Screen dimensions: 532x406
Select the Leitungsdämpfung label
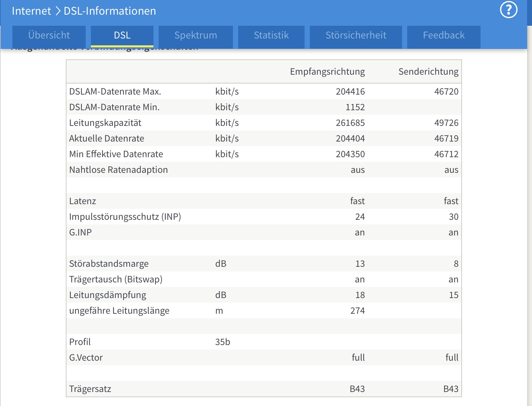tap(108, 295)
